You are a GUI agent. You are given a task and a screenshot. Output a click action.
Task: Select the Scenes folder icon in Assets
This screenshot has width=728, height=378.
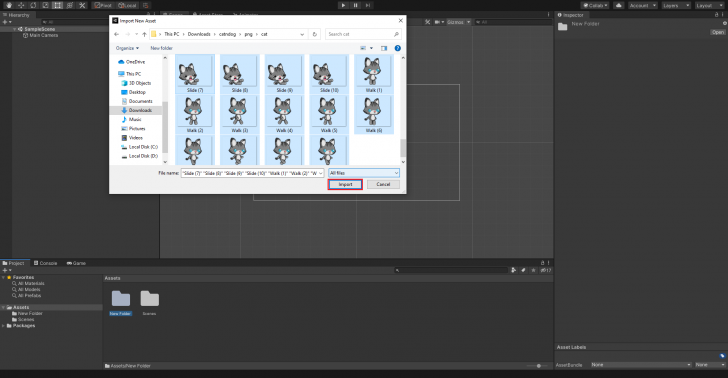click(x=150, y=299)
